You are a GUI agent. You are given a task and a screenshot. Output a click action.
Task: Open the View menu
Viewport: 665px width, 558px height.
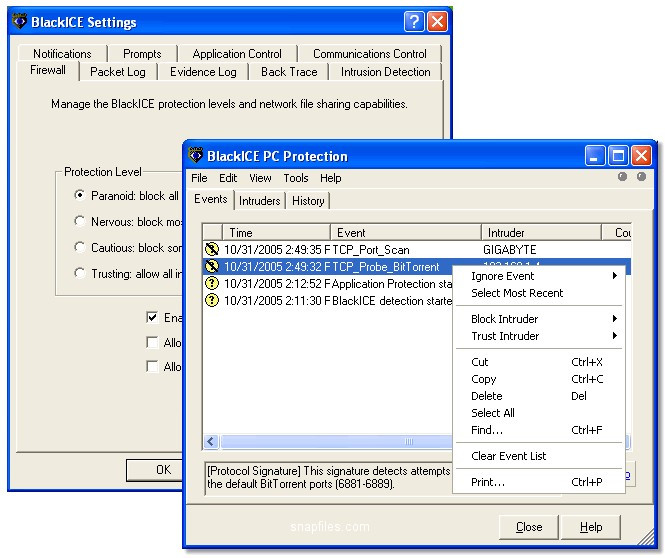click(x=260, y=178)
